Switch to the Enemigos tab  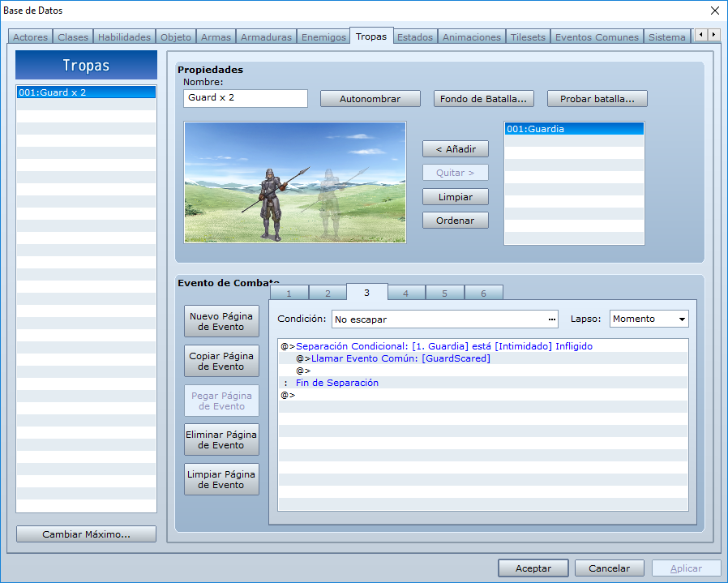323,37
